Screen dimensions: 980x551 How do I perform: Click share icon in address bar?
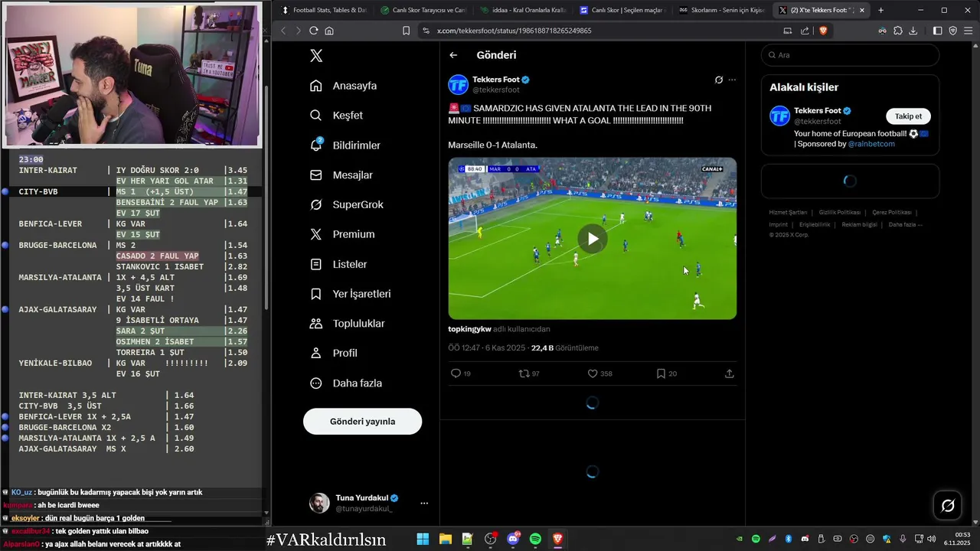[x=805, y=31]
